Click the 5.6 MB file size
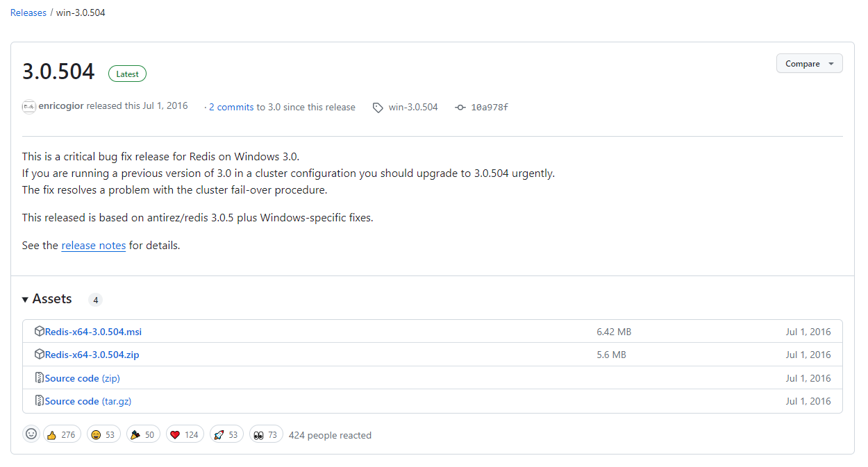 tap(611, 355)
